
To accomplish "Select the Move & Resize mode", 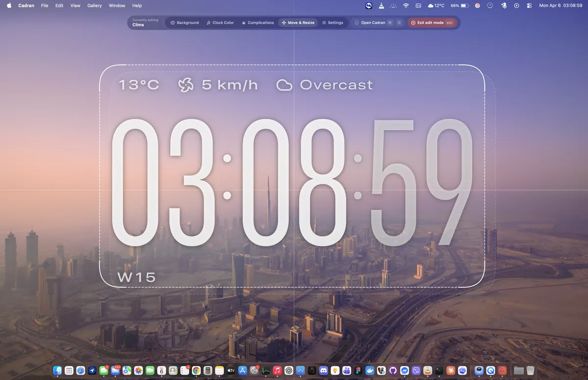I will [x=298, y=23].
